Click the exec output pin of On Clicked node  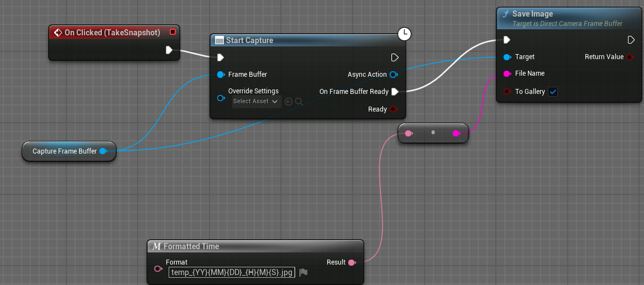point(169,50)
